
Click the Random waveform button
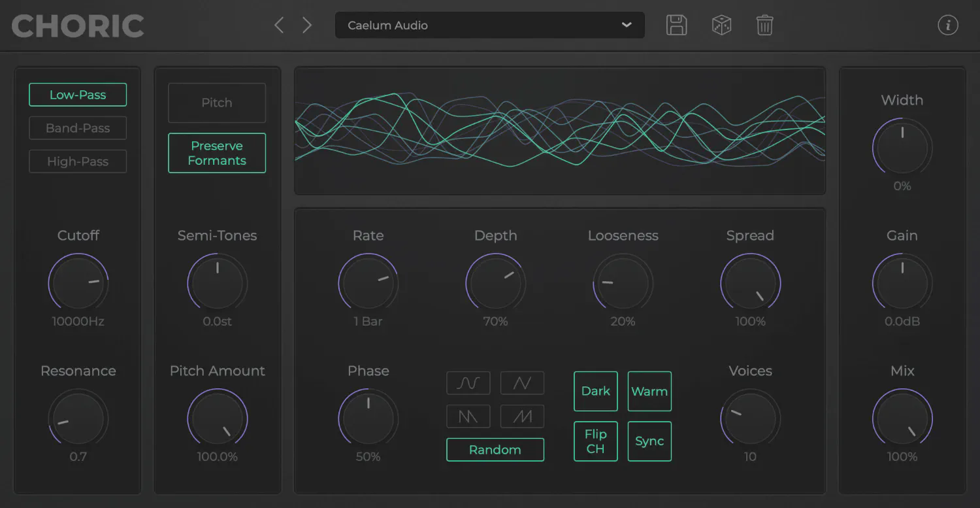(495, 450)
